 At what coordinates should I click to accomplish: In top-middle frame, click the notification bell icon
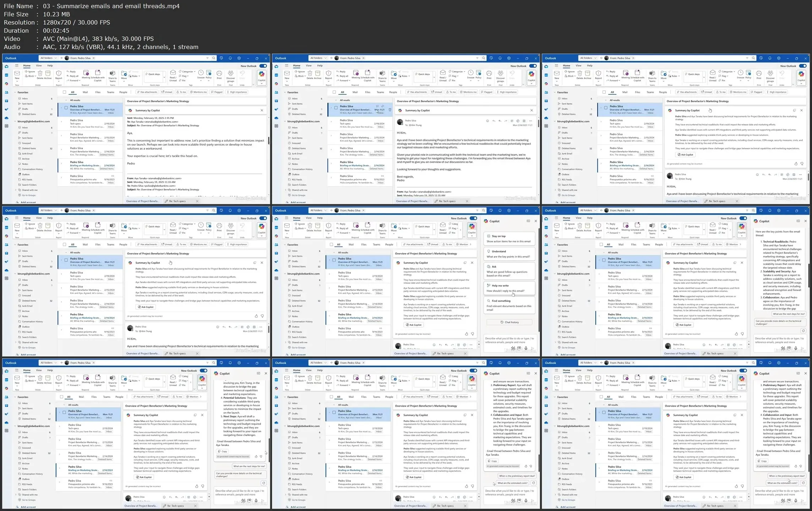[x=500, y=58]
